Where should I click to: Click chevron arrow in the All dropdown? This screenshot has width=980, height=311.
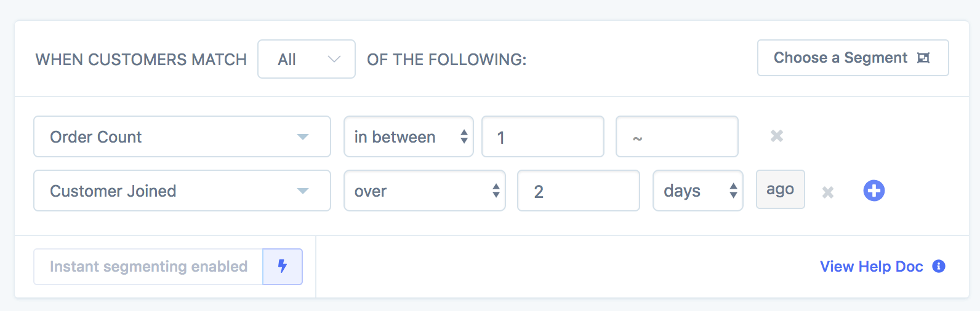(334, 59)
